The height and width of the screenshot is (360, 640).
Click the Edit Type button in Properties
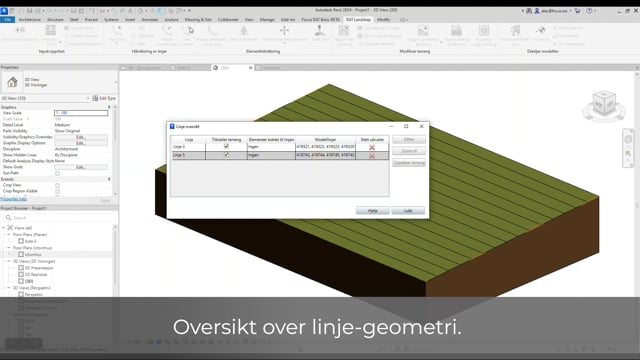[104, 98]
